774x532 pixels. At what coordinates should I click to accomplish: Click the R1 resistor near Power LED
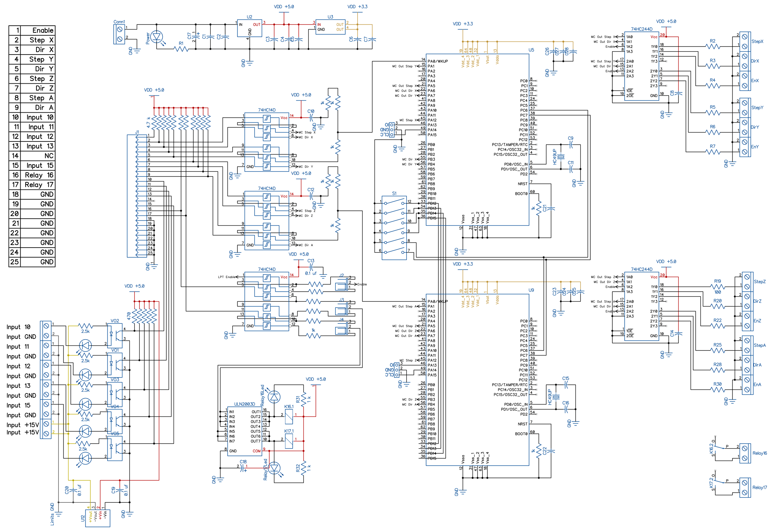tap(181, 49)
